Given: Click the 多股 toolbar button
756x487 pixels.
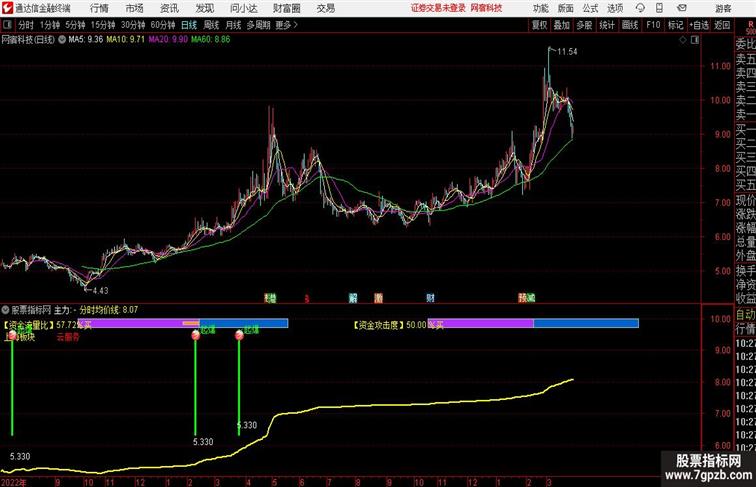Looking at the screenshot, I should click(584, 25).
